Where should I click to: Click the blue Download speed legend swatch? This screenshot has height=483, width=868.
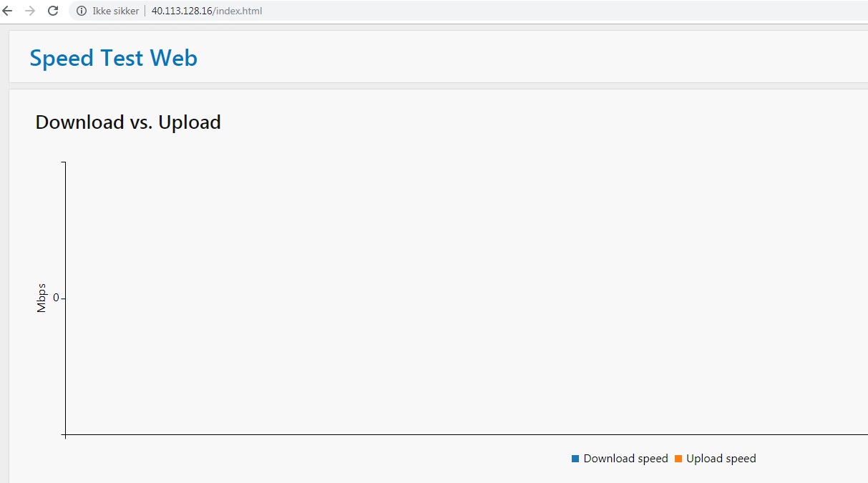(574, 458)
